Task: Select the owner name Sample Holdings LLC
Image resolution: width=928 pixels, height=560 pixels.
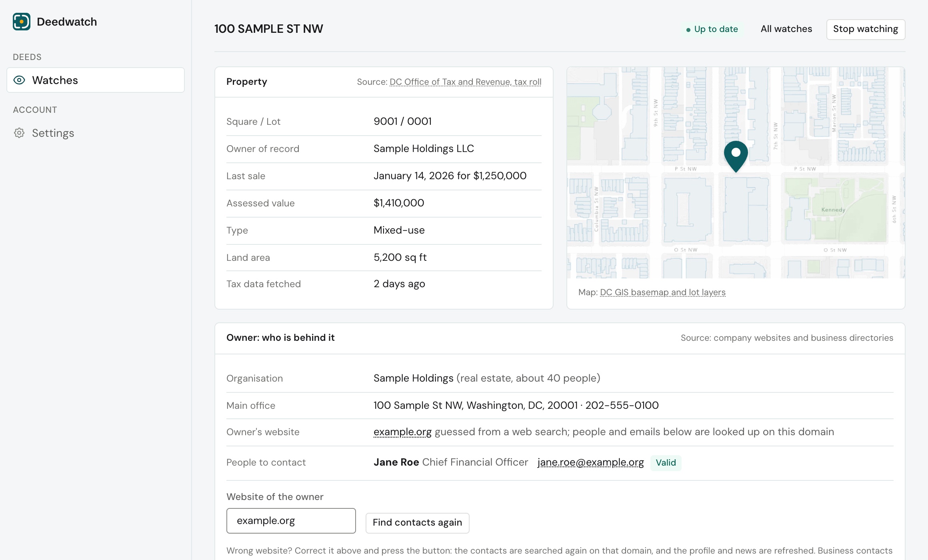Action: tap(424, 148)
